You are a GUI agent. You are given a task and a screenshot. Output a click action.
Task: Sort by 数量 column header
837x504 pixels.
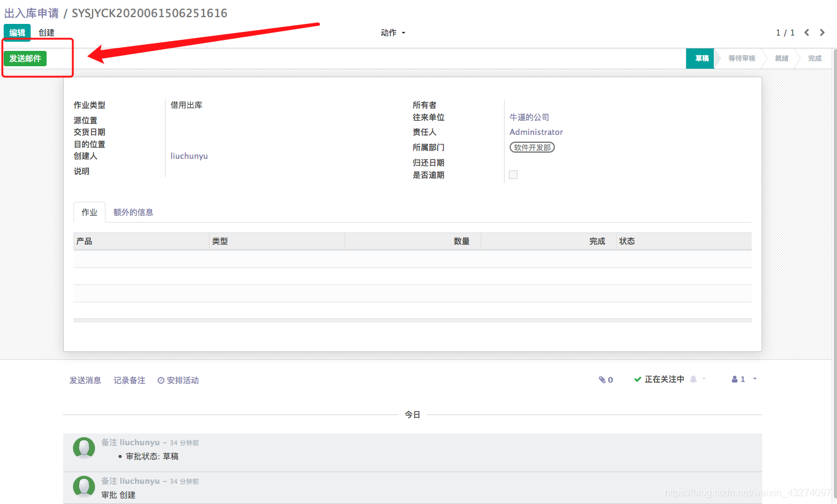tap(413, 241)
